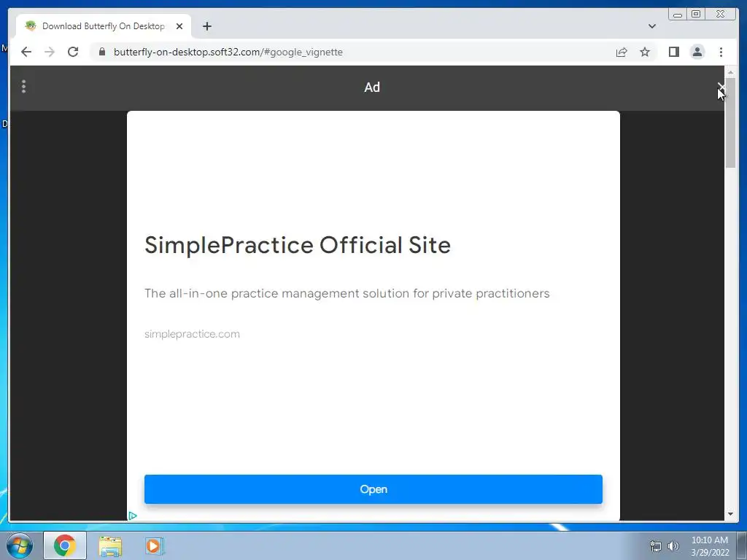Viewport: 747px width, 560px height.
Task: View site security lock information
Action: click(101, 52)
